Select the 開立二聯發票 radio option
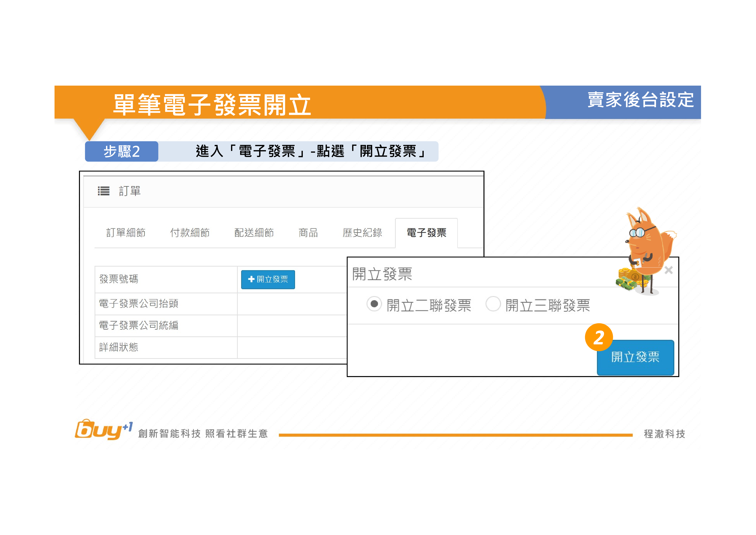 (x=374, y=304)
